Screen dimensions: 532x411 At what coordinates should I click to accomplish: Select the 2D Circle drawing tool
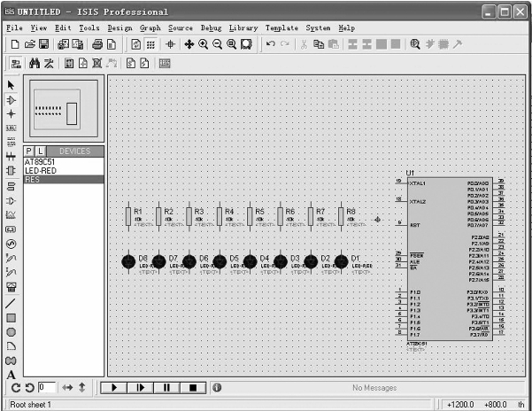point(11,332)
